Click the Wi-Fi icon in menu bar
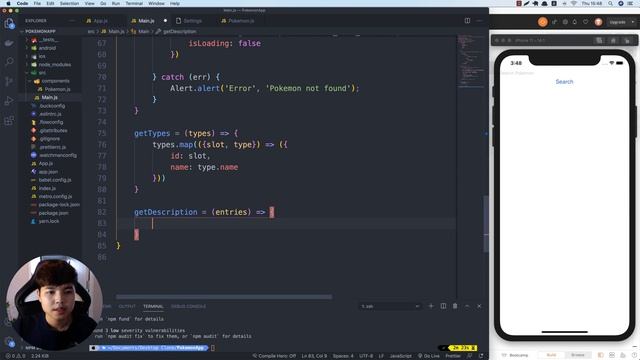The height and width of the screenshot is (360, 640). pos(573,3)
